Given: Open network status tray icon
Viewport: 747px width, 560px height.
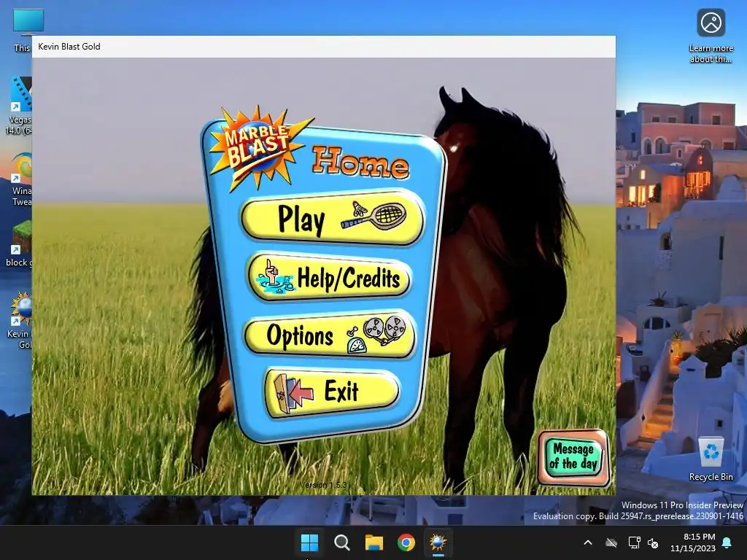Looking at the screenshot, I should (x=634, y=542).
